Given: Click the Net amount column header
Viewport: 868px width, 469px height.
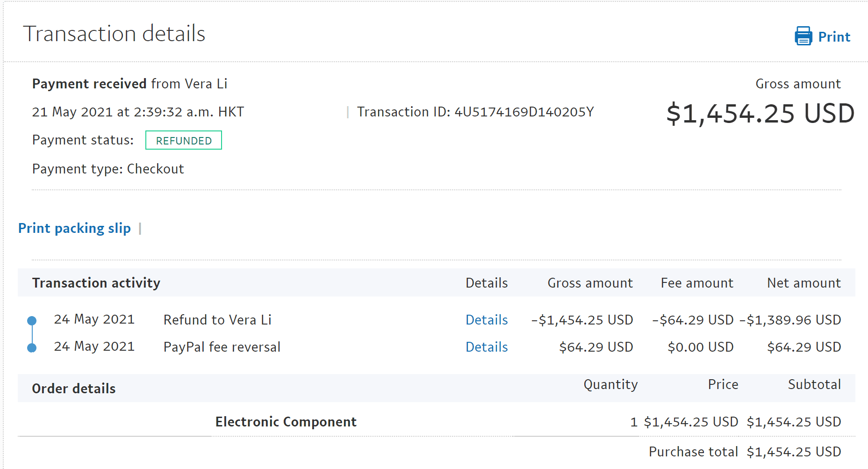Looking at the screenshot, I should coord(803,283).
